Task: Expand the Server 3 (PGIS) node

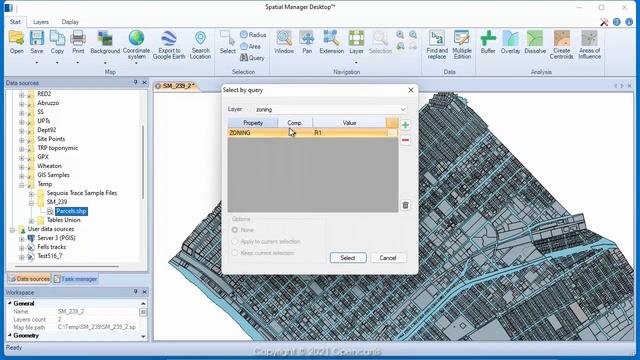Action: (22, 238)
